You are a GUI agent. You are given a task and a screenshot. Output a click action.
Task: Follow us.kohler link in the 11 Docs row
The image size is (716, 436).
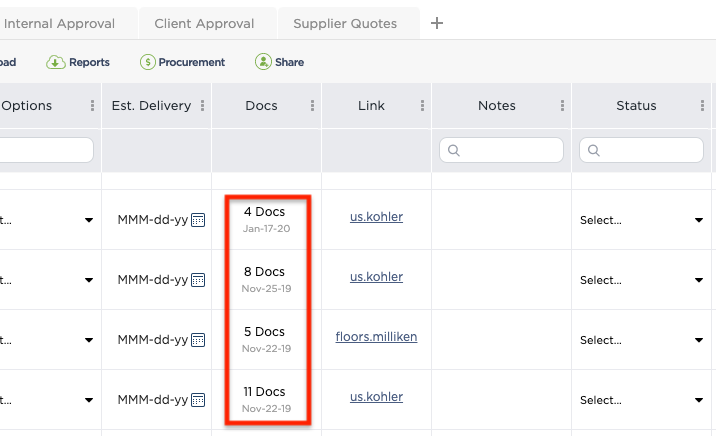376,397
